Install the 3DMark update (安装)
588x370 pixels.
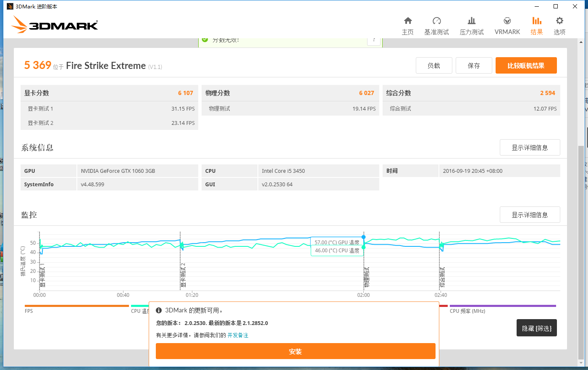pos(295,351)
